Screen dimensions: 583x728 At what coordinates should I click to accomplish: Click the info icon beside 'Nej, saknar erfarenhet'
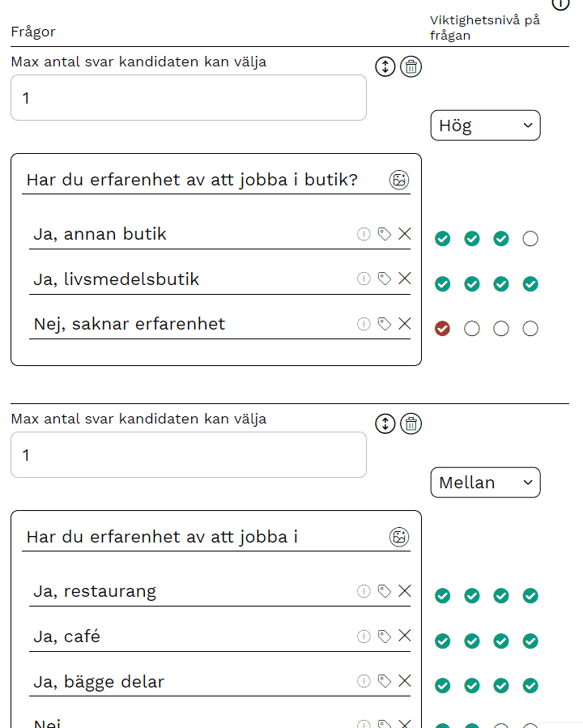[x=363, y=323]
